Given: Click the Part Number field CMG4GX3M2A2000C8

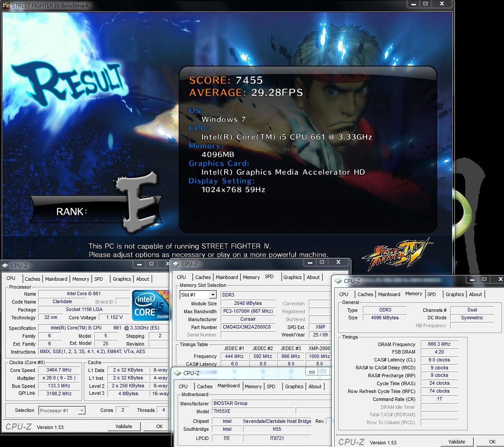Looking at the screenshot, I should 248,327.
